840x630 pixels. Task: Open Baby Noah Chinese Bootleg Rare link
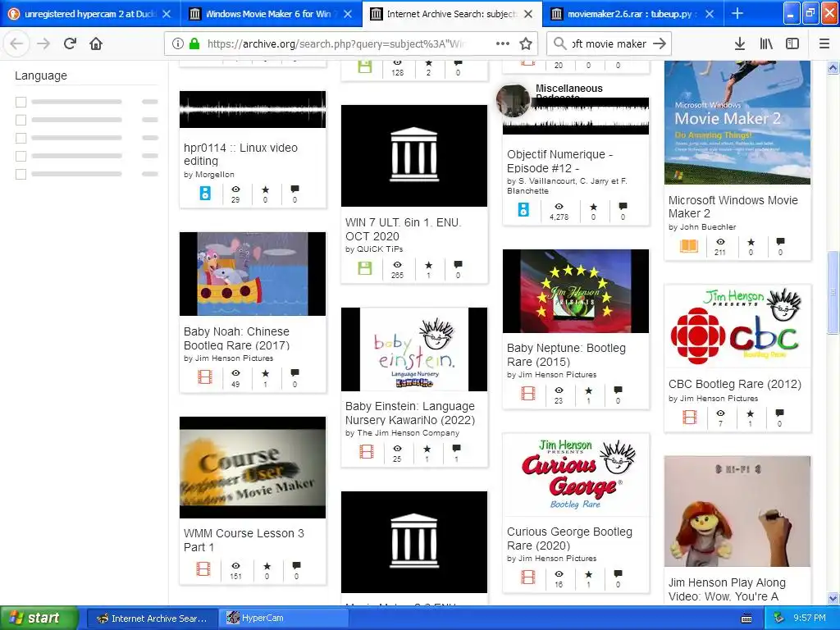(237, 339)
